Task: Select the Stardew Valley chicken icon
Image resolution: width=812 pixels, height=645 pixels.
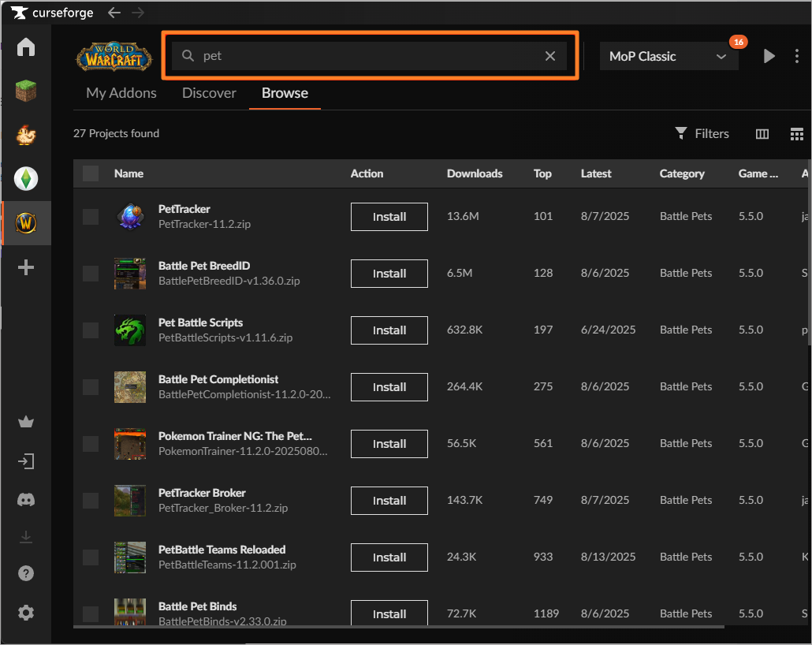Action: click(x=26, y=135)
